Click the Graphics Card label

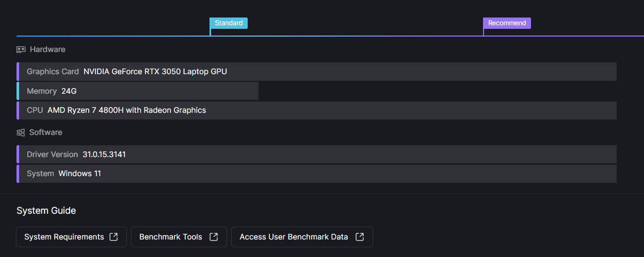coord(53,72)
